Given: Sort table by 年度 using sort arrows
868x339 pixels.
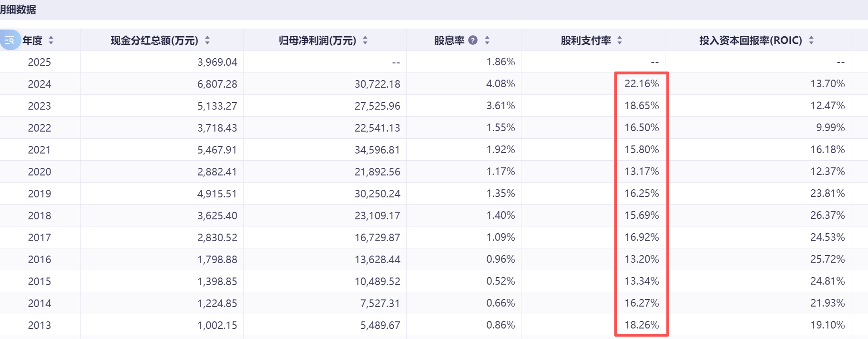Looking at the screenshot, I should tap(51, 41).
